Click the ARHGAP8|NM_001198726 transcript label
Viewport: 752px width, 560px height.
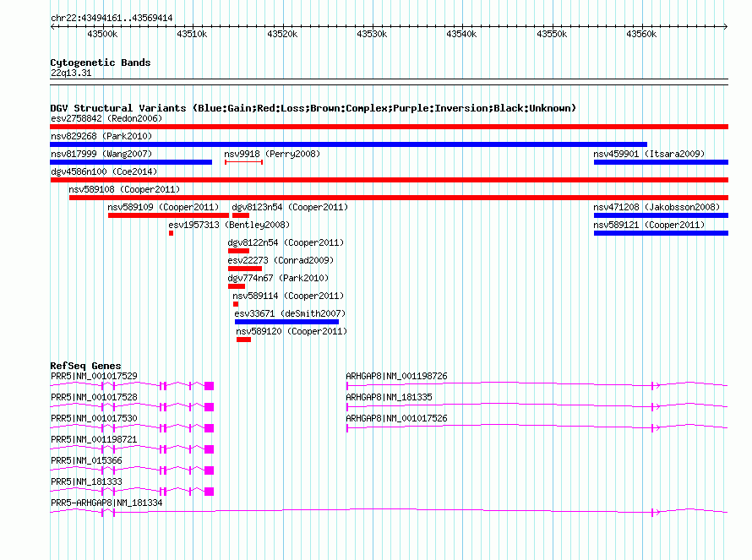396,377
